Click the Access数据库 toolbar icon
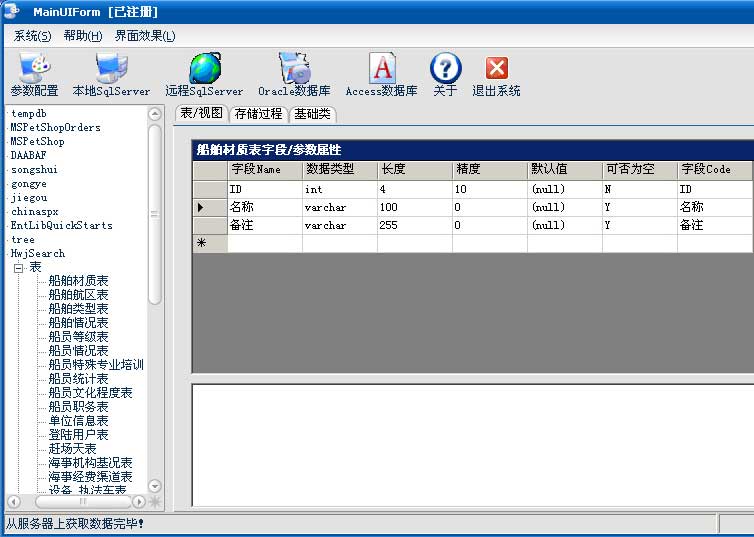Screen dimensions: 754x537 (x=381, y=69)
